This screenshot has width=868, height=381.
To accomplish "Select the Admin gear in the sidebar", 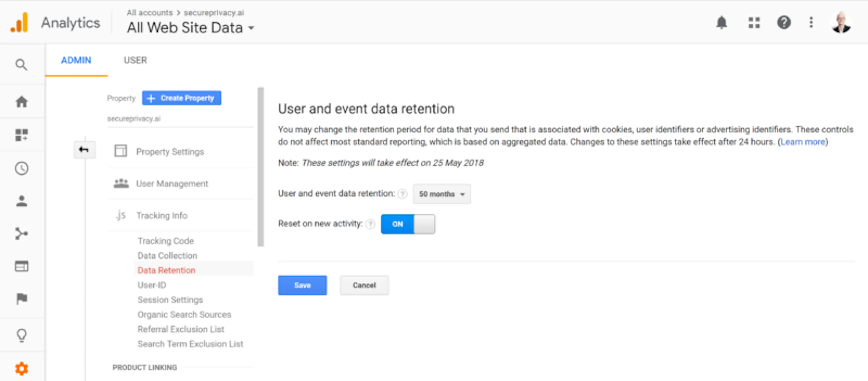I will (x=22, y=368).
